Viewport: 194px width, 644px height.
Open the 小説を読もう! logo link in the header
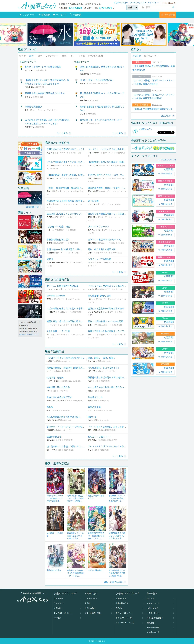click(168, 3)
